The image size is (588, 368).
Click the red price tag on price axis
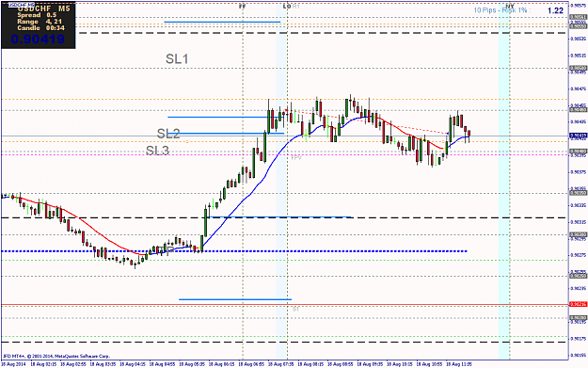click(x=579, y=304)
